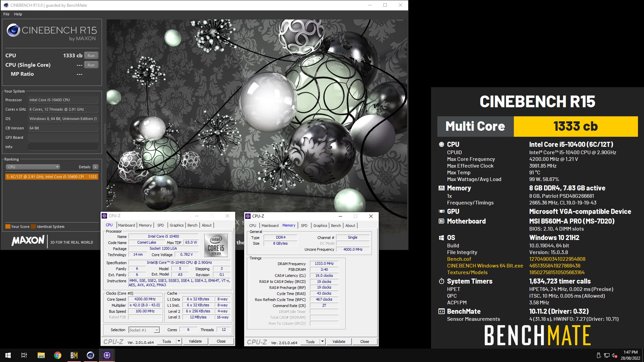This screenshot has width=644, height=362.
Task: Run the multi-core CPU benchmark
Action: 91,56
